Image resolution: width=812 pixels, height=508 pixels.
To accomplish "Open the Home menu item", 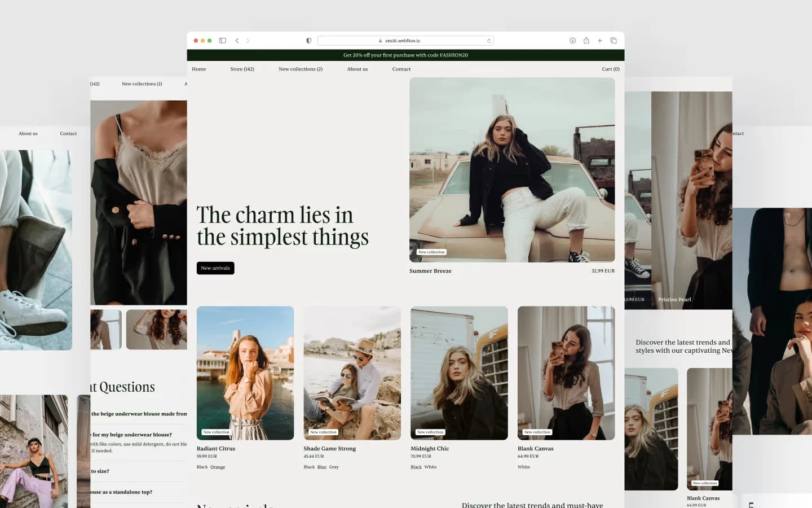I will (198, 69).
